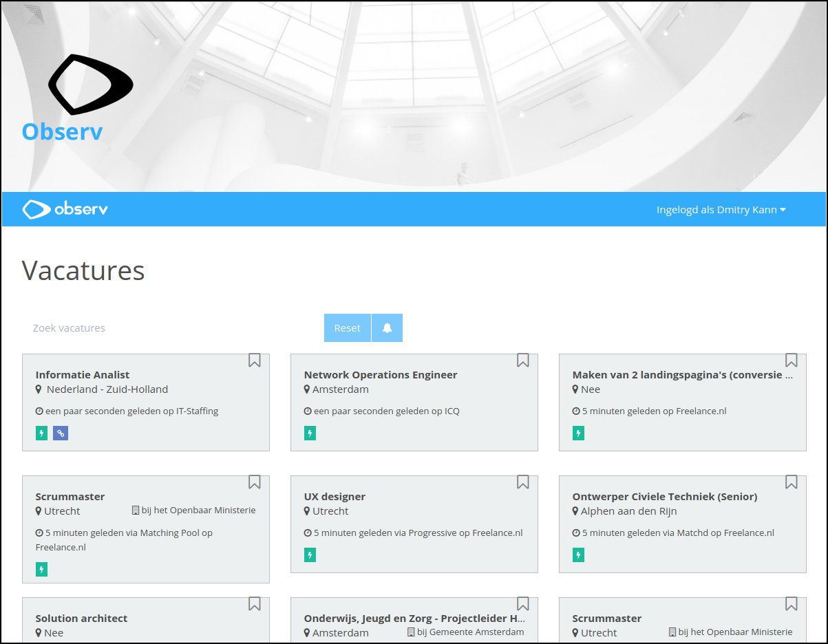Bookmark the Informatie Analist vacancy
The height and width of the screenshot is (644, 828).
pyautogui.click(x=255, y=361)
